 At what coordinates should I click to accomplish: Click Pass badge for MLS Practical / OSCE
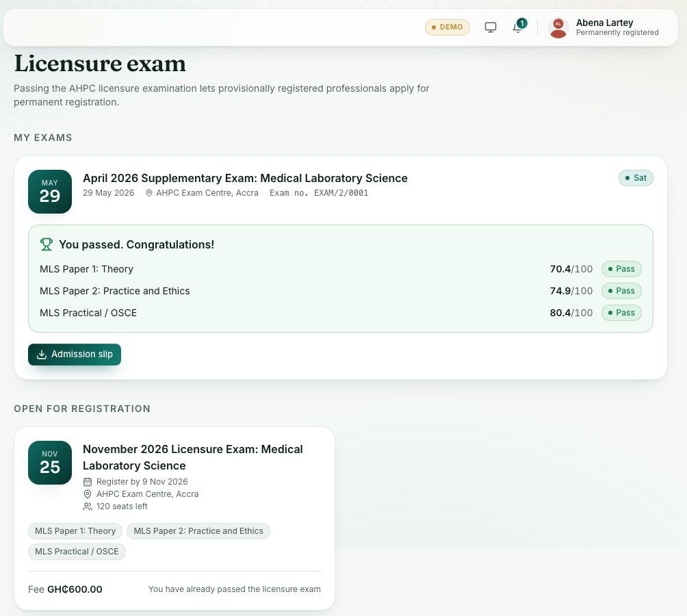point(621,313)
